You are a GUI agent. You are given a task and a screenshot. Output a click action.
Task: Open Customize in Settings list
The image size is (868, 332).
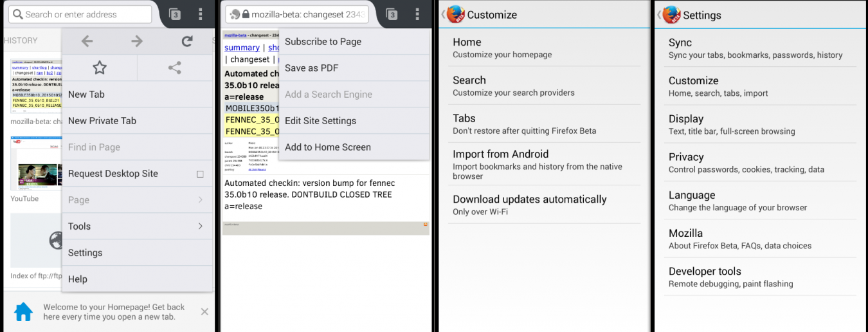761,86
